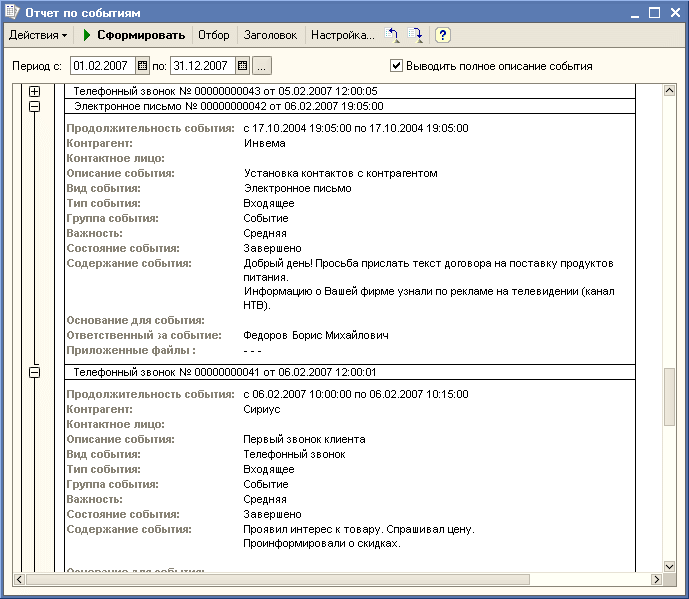Open help via question mark icon
The width and height of the screenshot is (689, 599).
click(442, 35)
